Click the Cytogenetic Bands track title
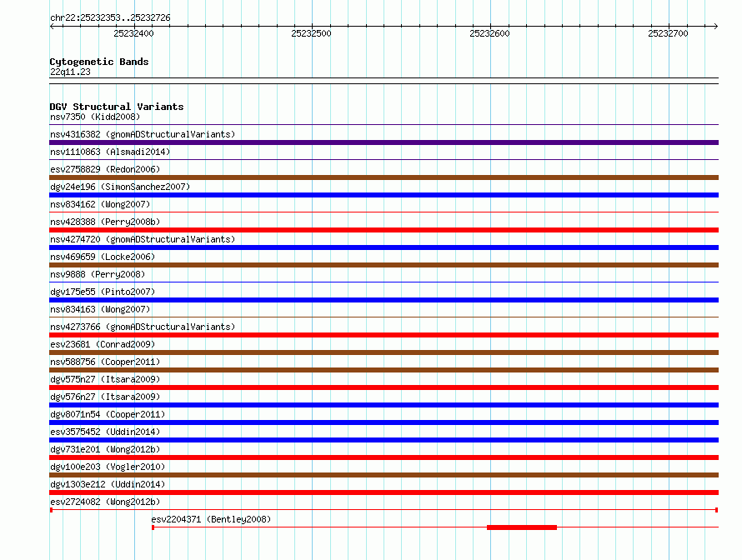 pos(99,62)
